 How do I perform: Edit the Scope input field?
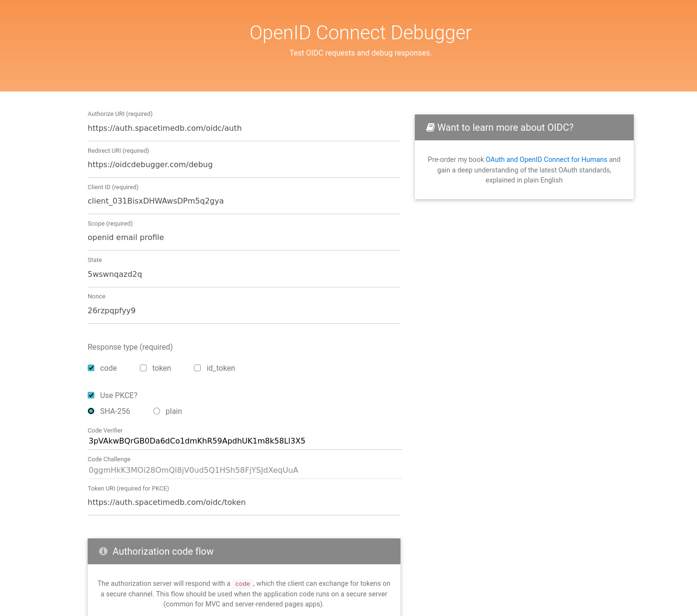[x=244, y=238]
